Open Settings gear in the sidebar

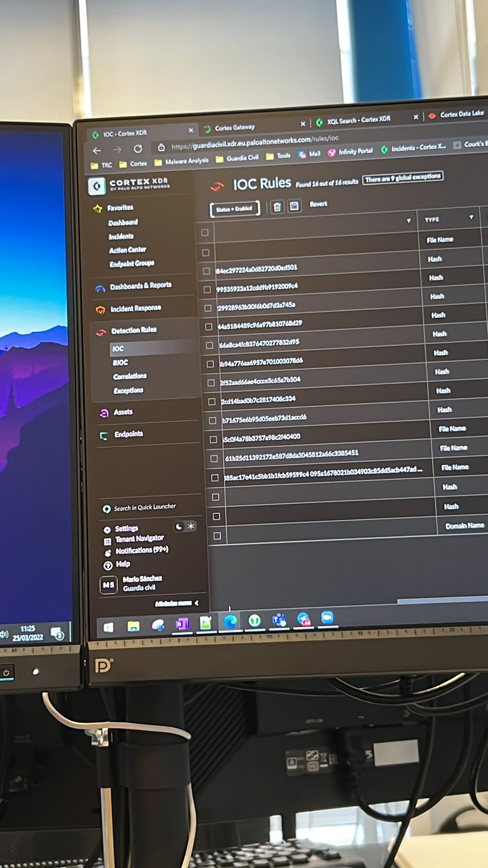tap(107, 529)
